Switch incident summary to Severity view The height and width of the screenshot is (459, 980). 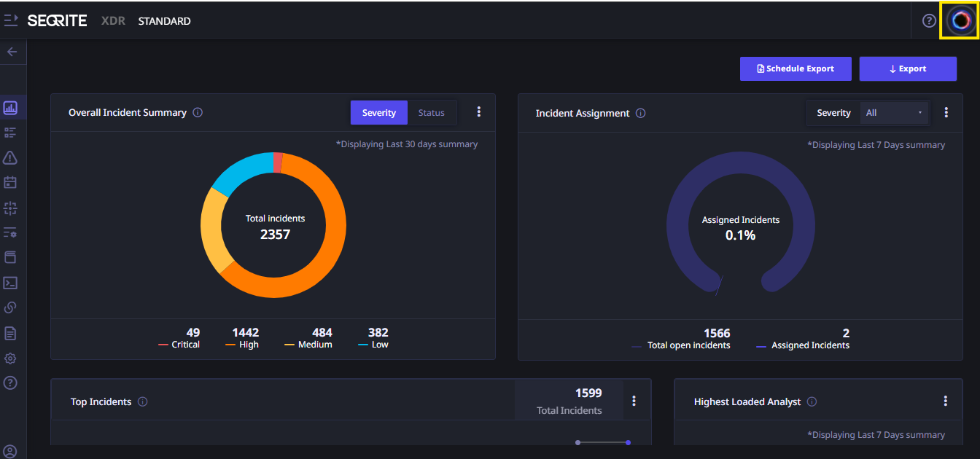point(378,113)
